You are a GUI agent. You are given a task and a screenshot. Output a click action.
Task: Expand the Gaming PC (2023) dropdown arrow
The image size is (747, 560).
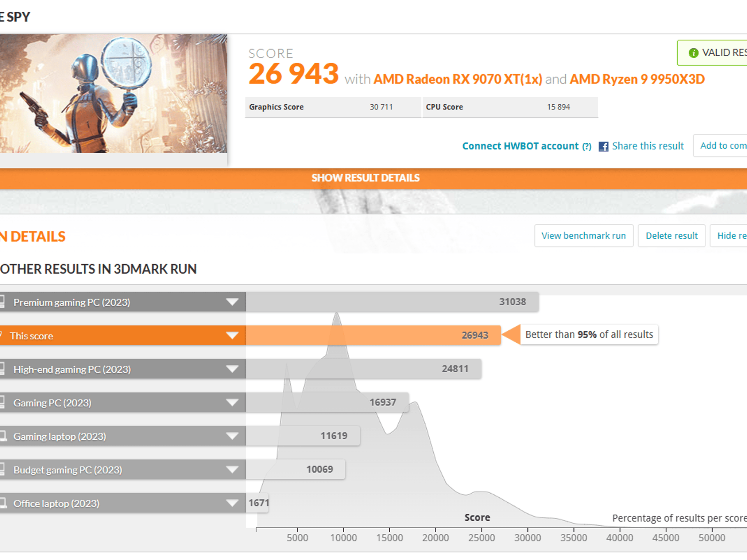click(x=232, y=402)
